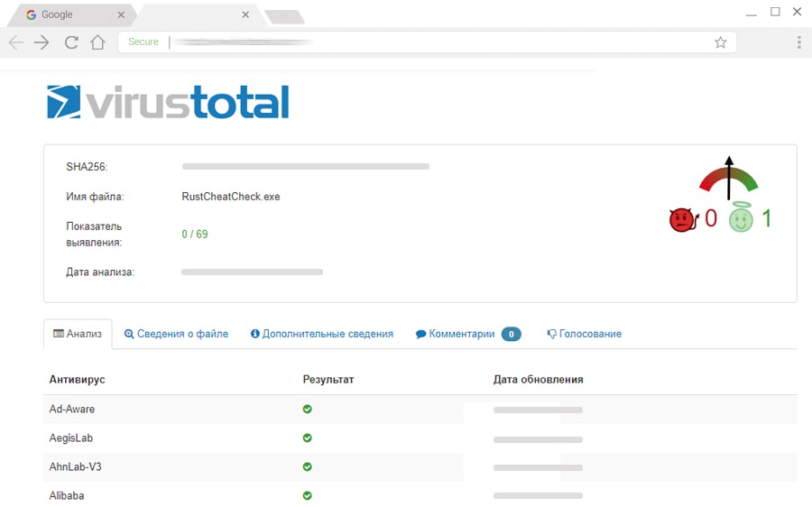
Task: Click the Результат column header
Action: [x=328, y=380]
